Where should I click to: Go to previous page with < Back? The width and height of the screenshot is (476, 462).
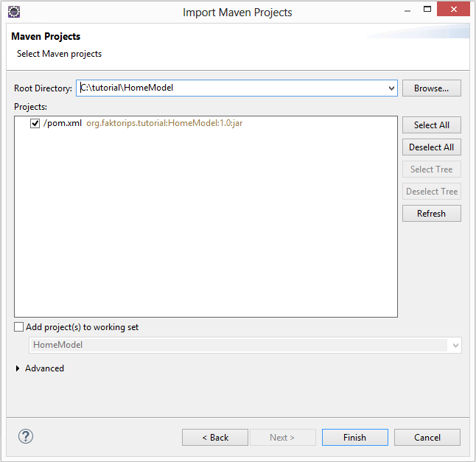pos(215,437)
